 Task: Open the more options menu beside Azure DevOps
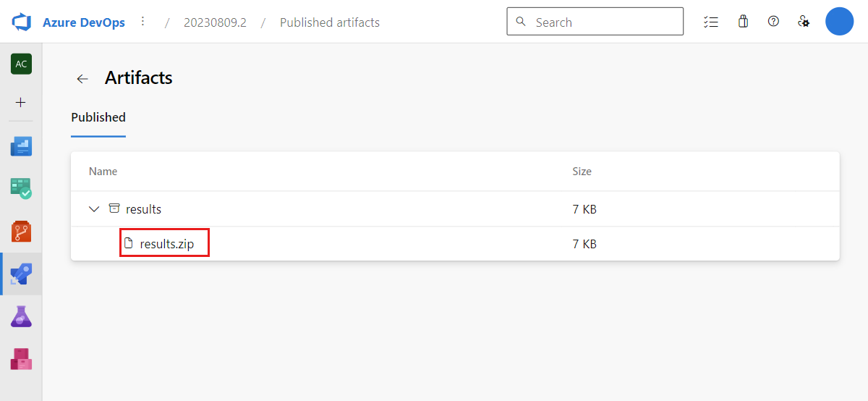point(142,22)
